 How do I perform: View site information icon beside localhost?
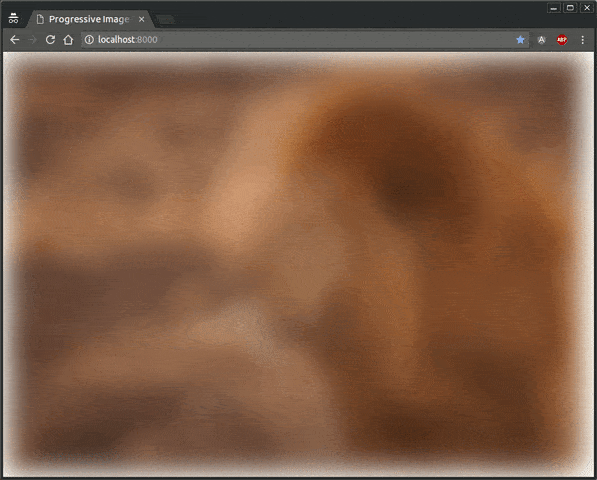click(x=89, y=40)
